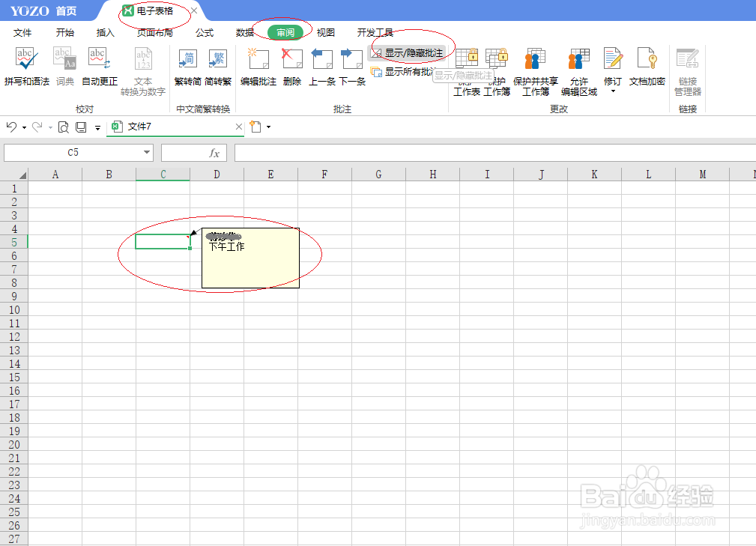Image resolution: width=756 pixels, height=546 pixels.
Task: Toggle show/hide comment (显示/隐藏批注)
Action: [407, 53]
